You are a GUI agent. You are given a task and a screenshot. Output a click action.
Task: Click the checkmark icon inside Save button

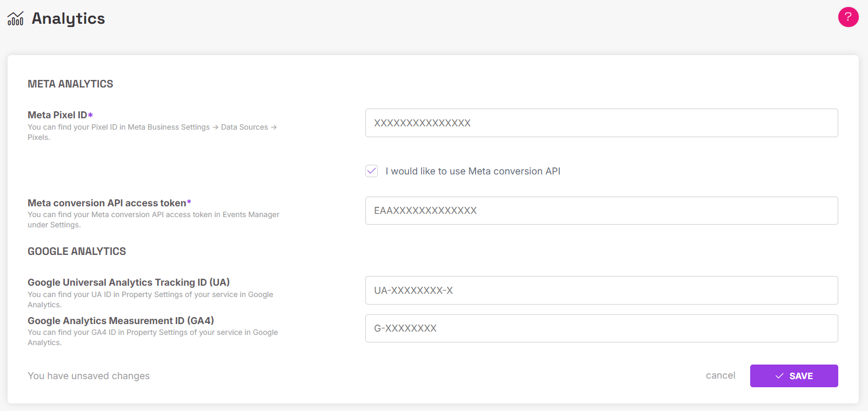779,376
